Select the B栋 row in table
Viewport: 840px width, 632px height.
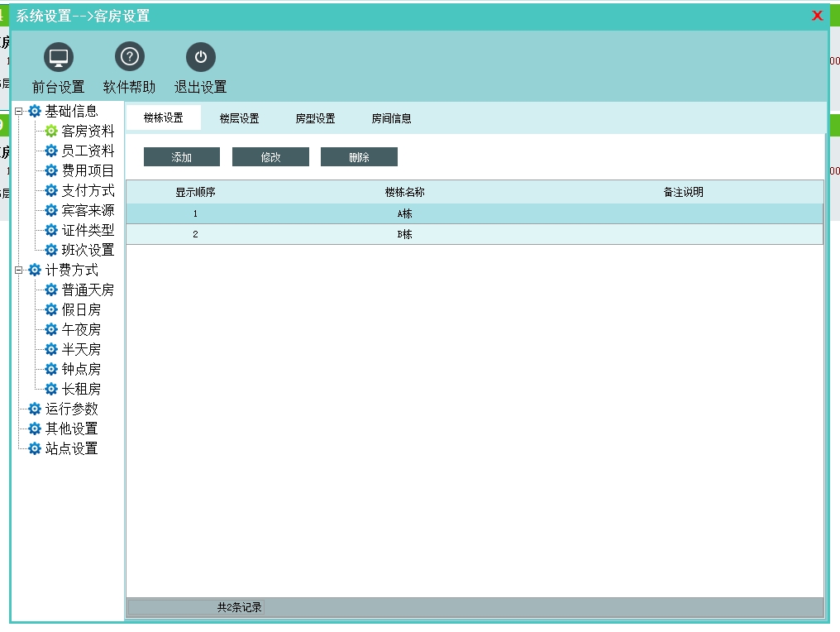coord(404,234)
